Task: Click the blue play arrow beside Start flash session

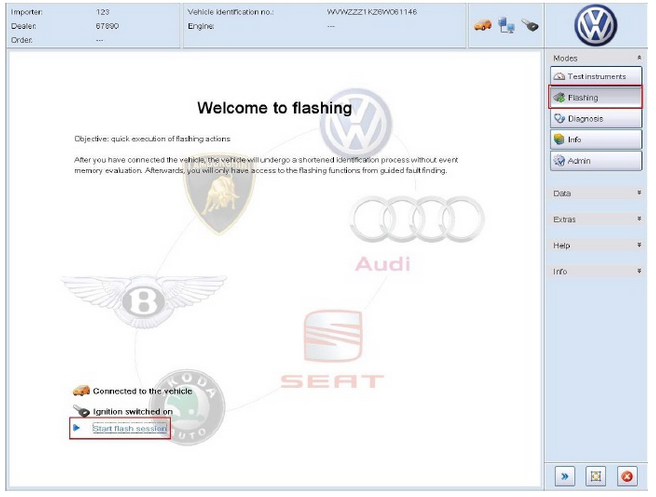Action: click(77, 428)
